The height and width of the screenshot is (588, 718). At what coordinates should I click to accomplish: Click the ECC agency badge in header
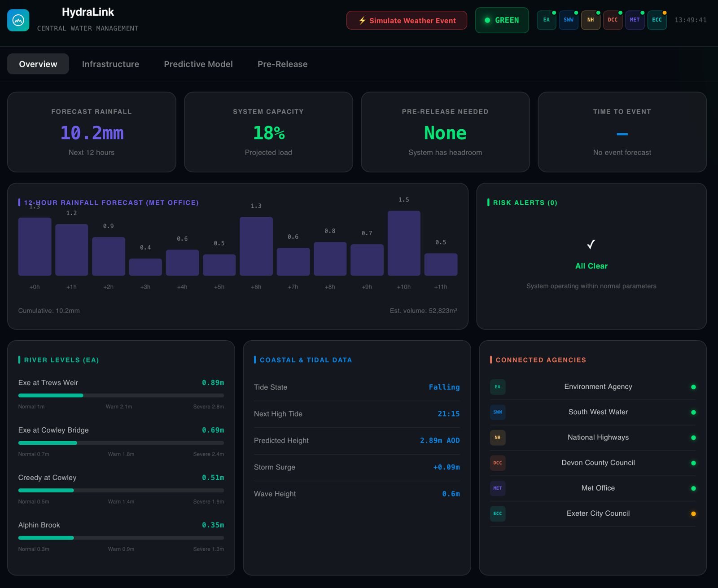[657, 20]
